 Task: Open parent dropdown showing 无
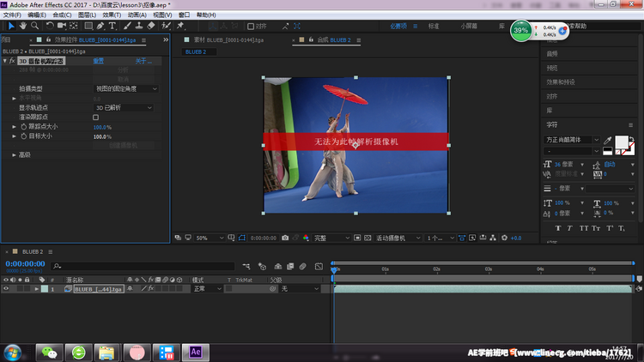tap(300, 289)
